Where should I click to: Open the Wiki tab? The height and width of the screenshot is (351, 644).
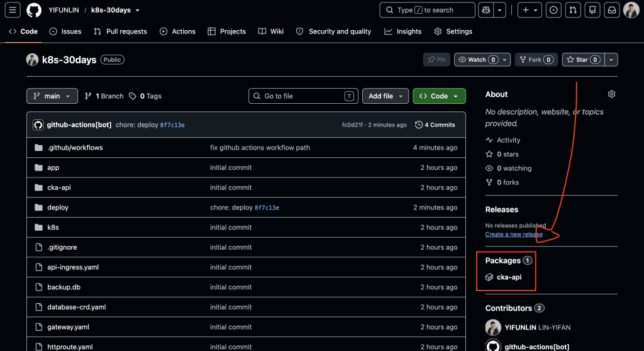[270, 31]
